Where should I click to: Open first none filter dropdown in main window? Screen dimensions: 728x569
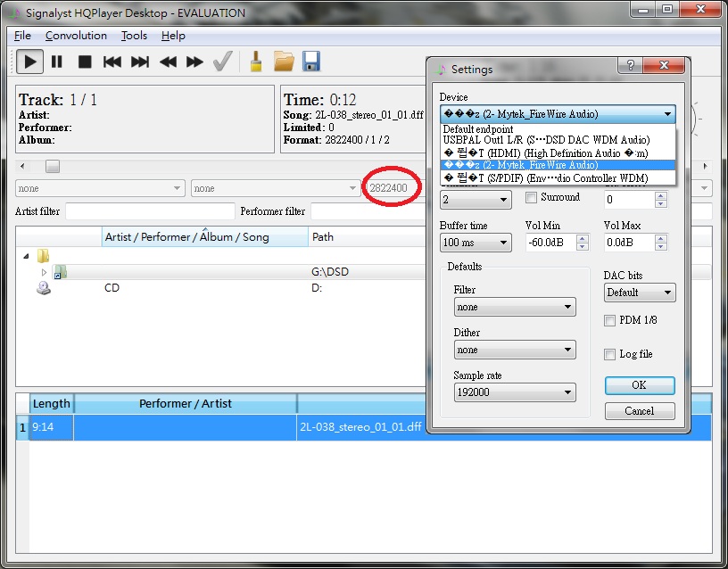click(100, 188)
